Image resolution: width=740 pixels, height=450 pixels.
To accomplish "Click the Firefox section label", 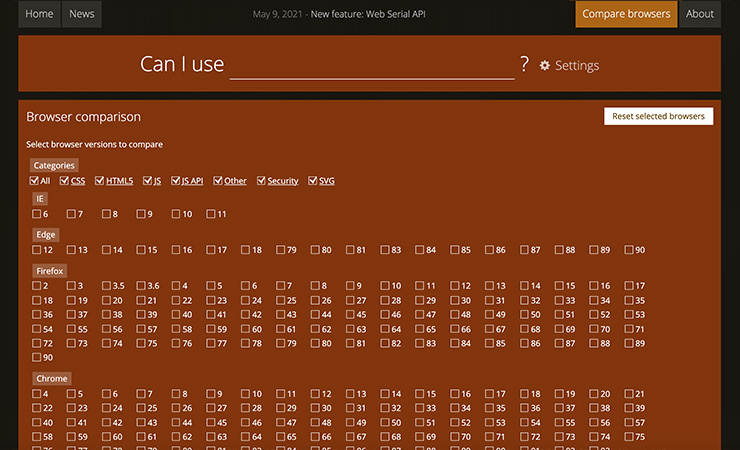I will pyautogui.click(x=50, y=271).
